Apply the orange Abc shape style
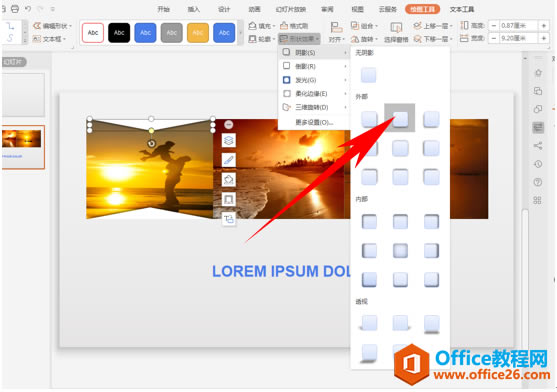This screenshot has height=392, width=557. tap(198, 33)
